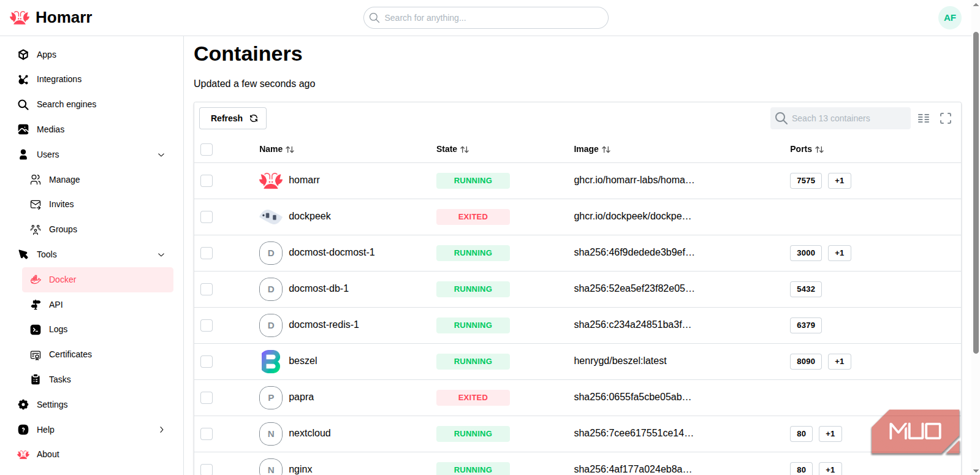The height and width of the screenshot is (475, 980).
Task: Click the Users person icon
Action: 23,154
